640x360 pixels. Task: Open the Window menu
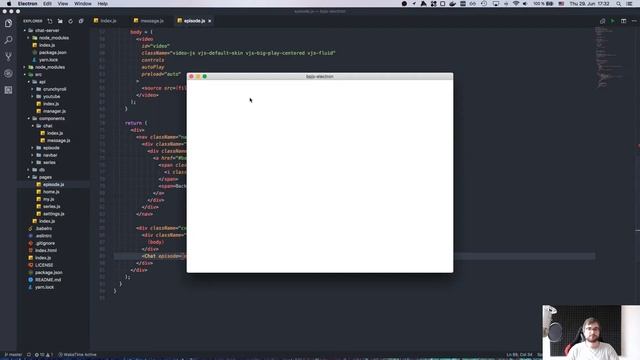(x=82, y=4)
